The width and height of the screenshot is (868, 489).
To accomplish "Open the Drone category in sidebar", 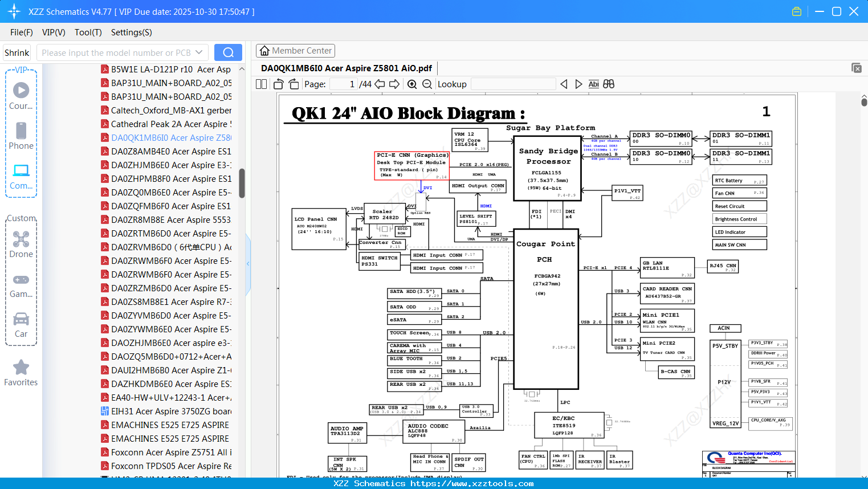I will [21, 244].
